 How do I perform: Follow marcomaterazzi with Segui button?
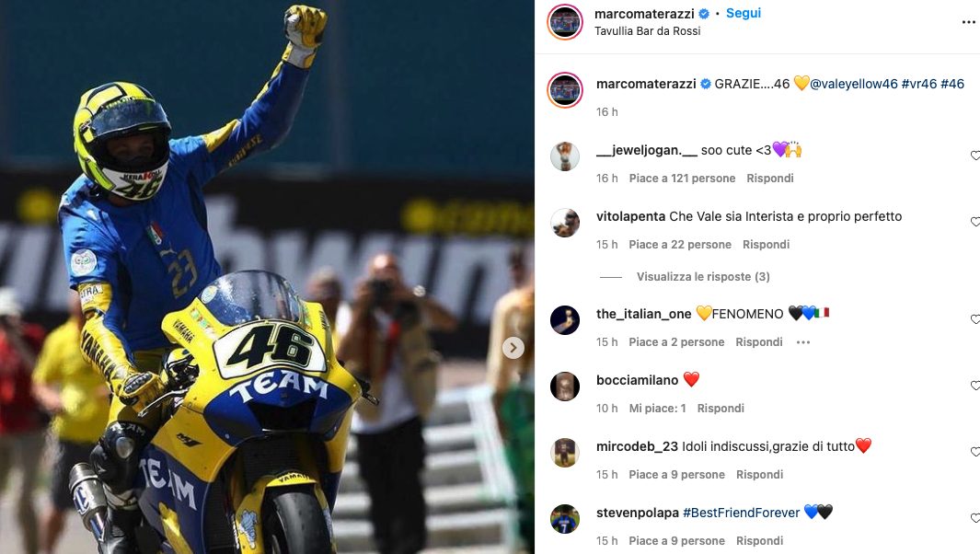(x=744, y=13)
